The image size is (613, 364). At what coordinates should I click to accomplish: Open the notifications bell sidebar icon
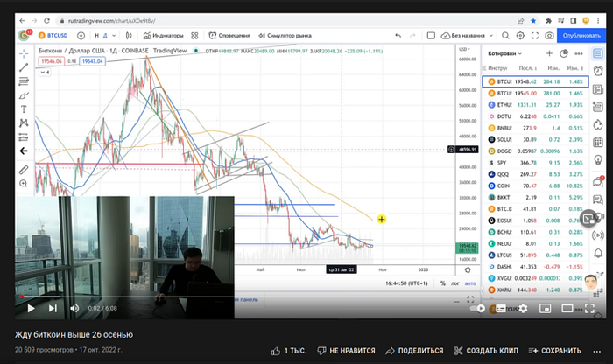[x=598, y=253]
